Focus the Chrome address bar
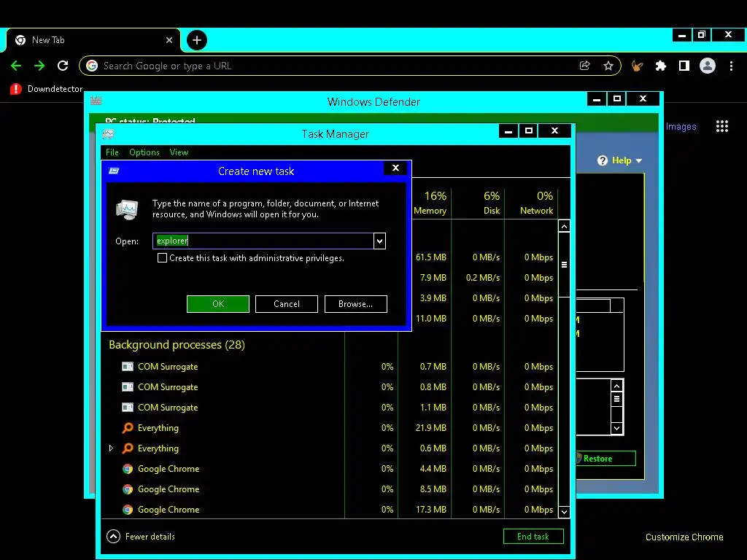 point(333,66)
